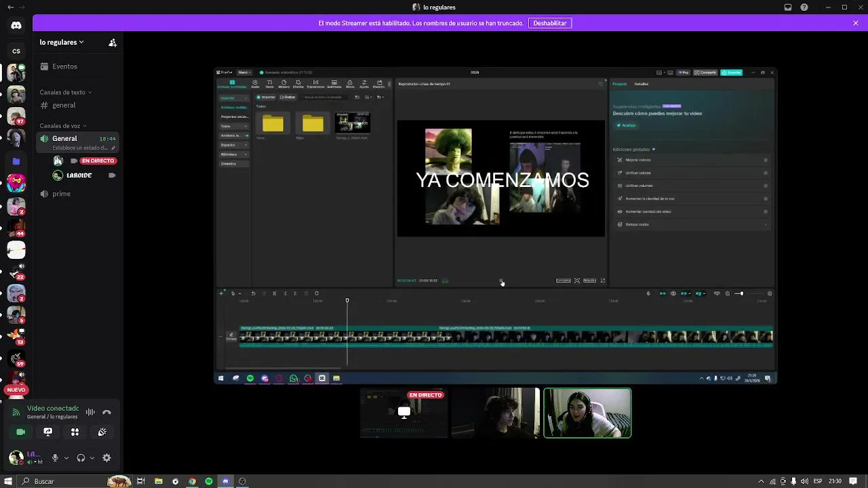The height and width of the screenshot is (488, 868).
Task: Expand the server folder icon
Action: (16, 161)
